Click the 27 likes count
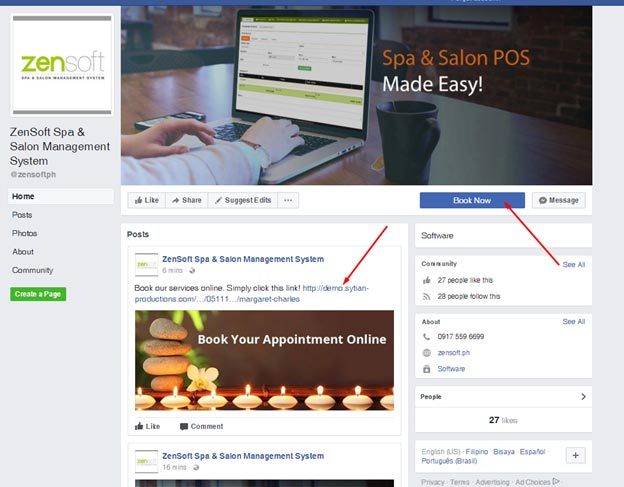Viewport: 624px width, 487px height. point(503,420)
